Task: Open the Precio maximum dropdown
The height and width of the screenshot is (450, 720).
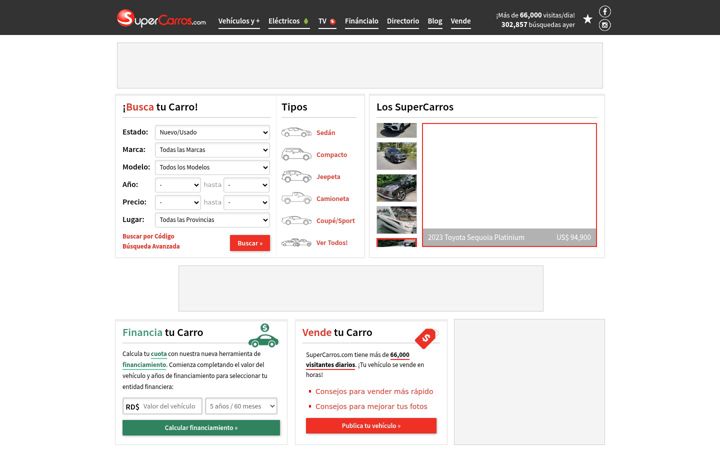Action: (x=246, y=202)
